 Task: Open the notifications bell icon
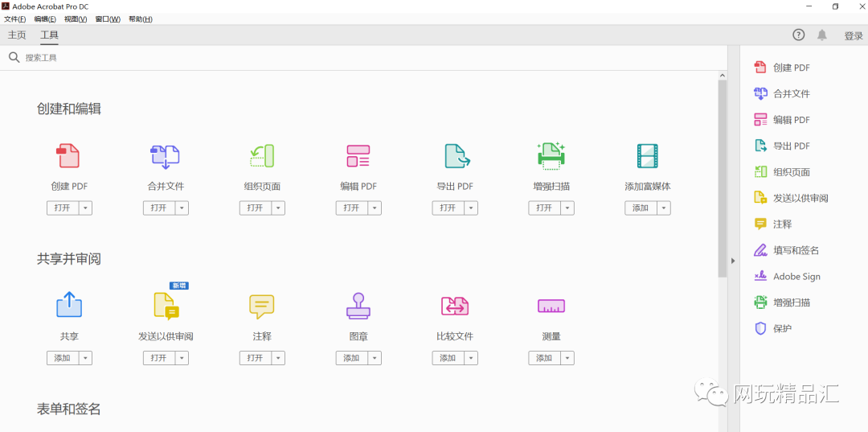point(822,35)
